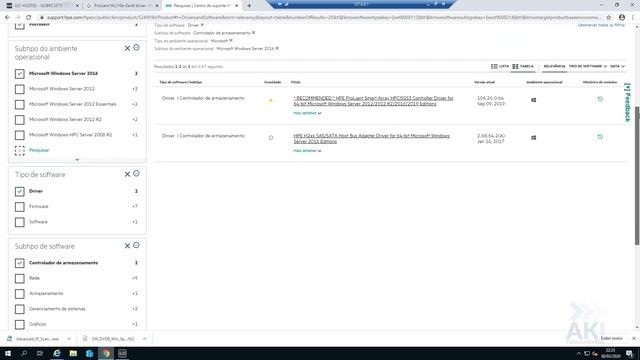This screenshot has height=360, width=640.
Task: Switch to Tabela view
Action: (523, 66)
